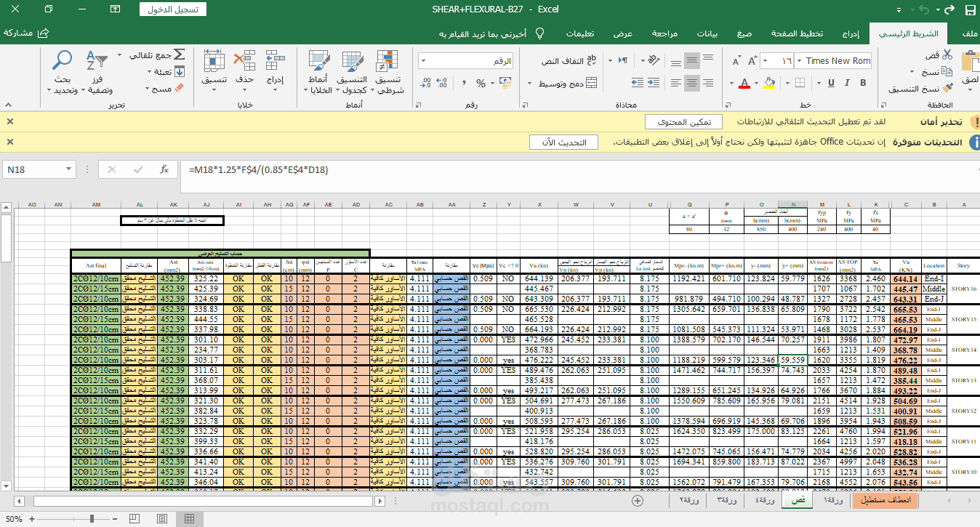980x527 pixels.
Task: Click Update Now (التحديث الآن) button
Action: [563, 142]
